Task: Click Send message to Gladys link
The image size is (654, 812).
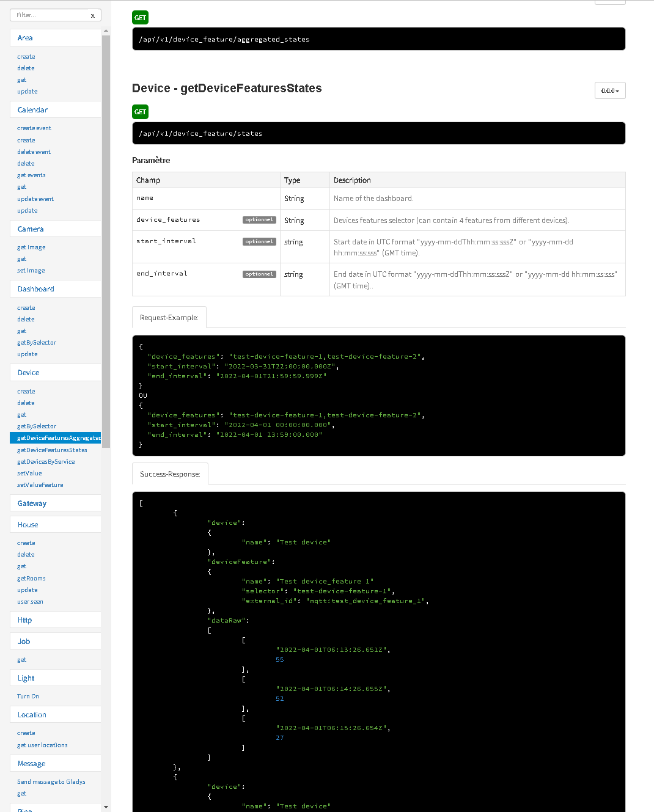Action: (x=51, y=782)
